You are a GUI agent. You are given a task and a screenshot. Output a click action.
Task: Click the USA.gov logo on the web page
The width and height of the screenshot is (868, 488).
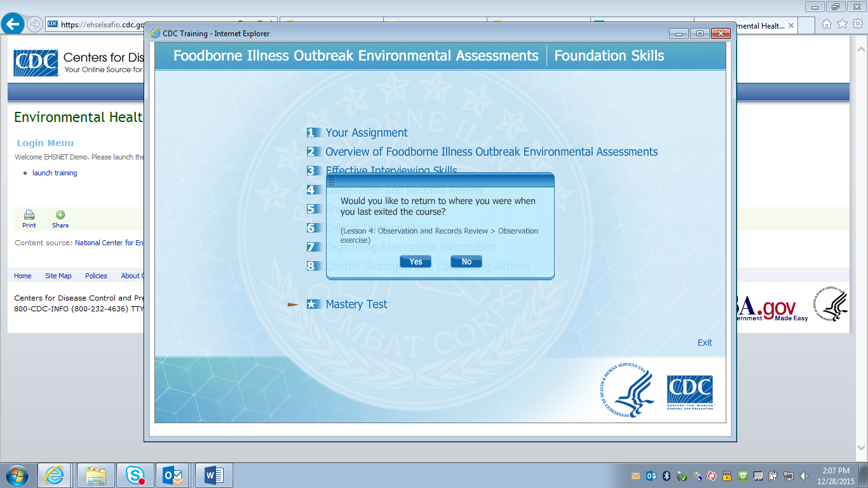pyautogui.click(x=772, y=308)
